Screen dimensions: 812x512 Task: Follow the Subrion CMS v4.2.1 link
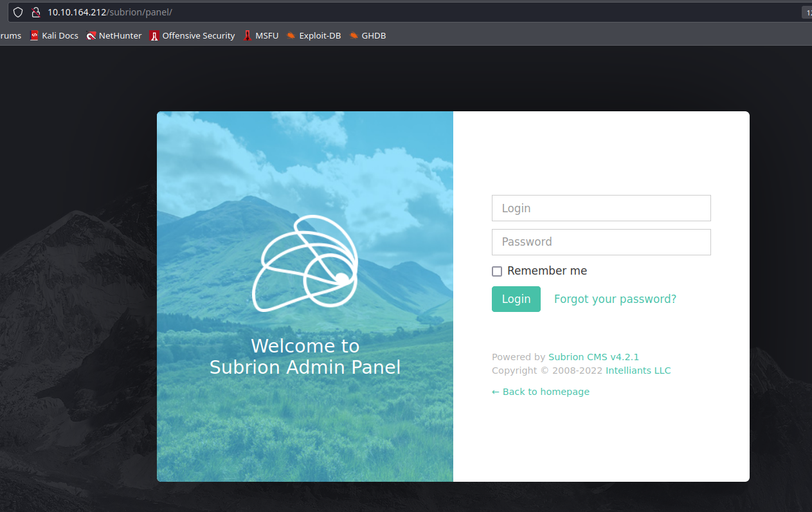click(593, 357)
